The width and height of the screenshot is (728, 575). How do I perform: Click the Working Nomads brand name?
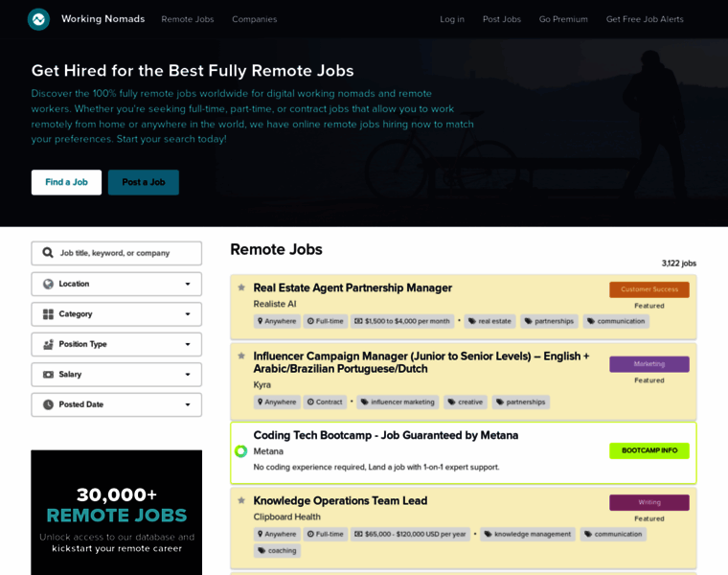coord(103,18)
